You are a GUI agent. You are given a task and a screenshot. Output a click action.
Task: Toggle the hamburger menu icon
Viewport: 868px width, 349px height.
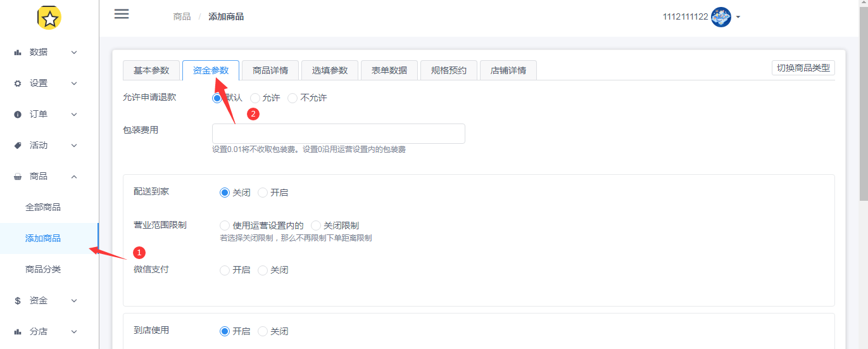click(x=122, y=14)
